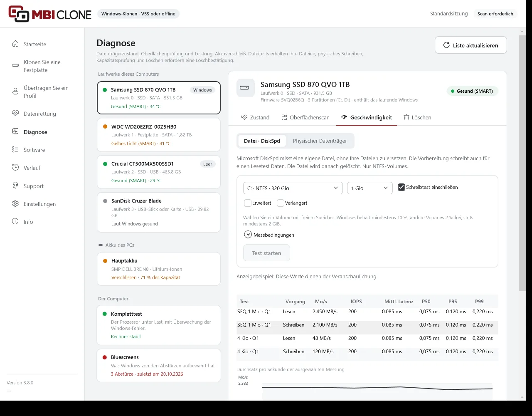Image resolution: width=532 pixels, height=416 pixels.
Task: Click the Startseite home icon
Action: 15,44
